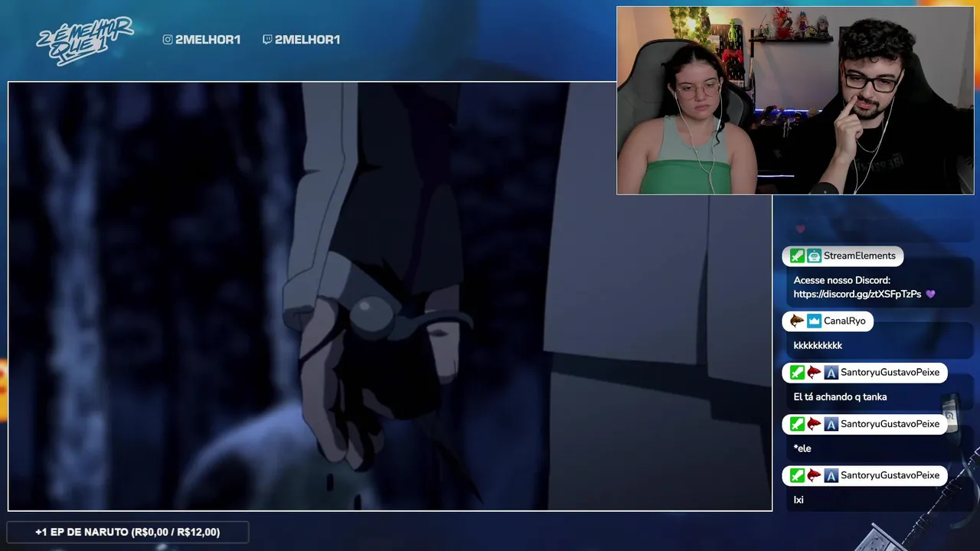The image size is (980, 551).
Task: Click moderator sword badge above 'Ixi' message
Action: point(797,475)
